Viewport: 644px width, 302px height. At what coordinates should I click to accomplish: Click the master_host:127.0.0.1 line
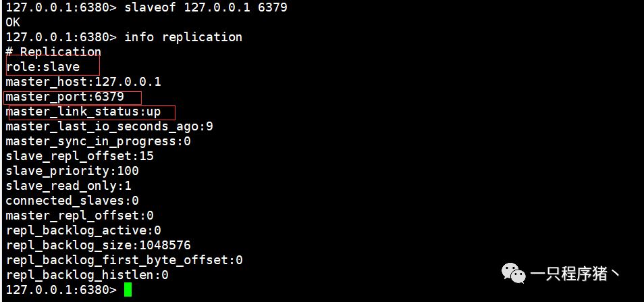[x=84, y=81]
